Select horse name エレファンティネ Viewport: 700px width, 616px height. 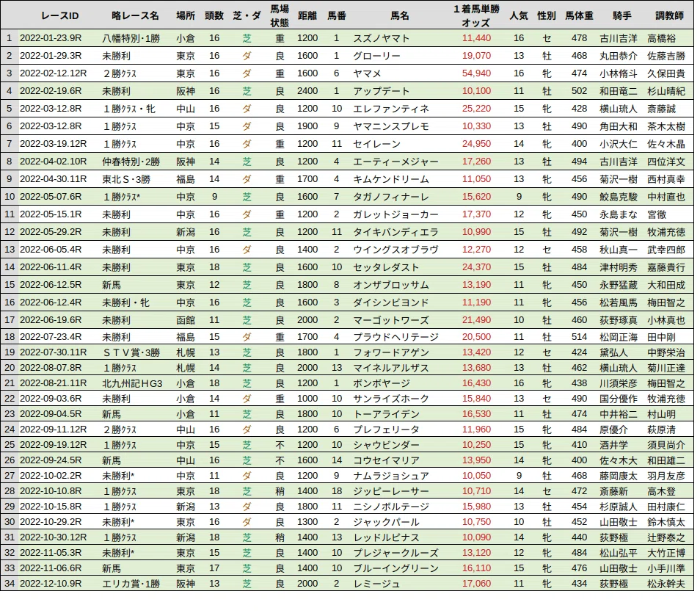[390, 109]
